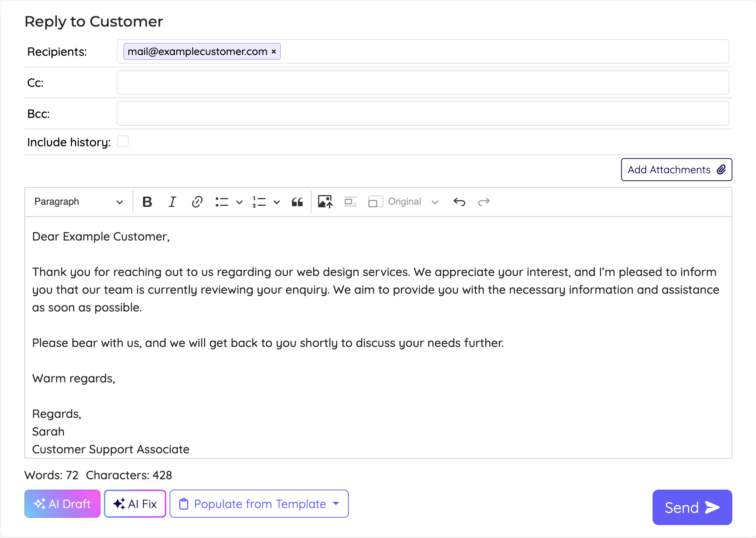Open the image resize Original dropdown
The height and width of the screenshot is (538, 756).
pos(413,202)
